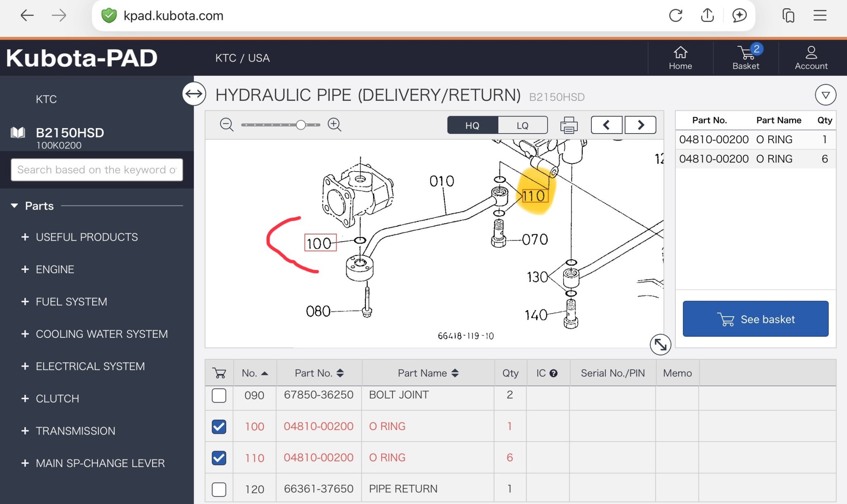Viewport: 847px width, 504px height.
Task: Check the 090 BOLT JOINT checkbox
Action: [219, 395]
